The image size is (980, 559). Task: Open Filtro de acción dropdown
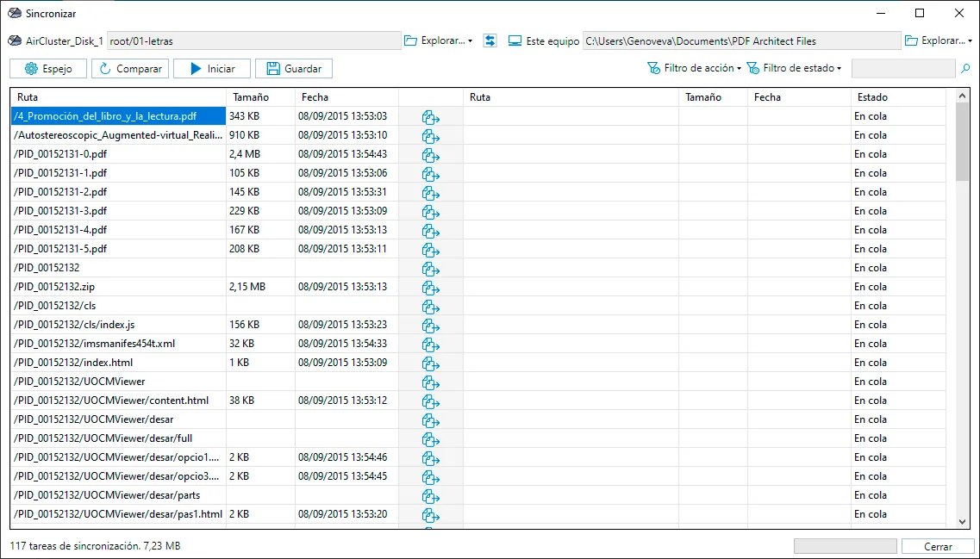pyautogui.click(x=694, y=68)
